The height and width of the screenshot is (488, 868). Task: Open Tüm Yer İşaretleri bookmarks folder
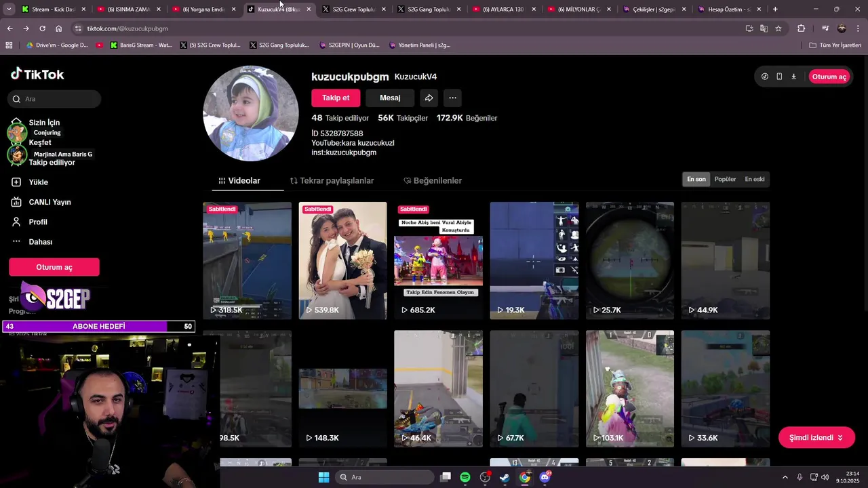[835, 45]
